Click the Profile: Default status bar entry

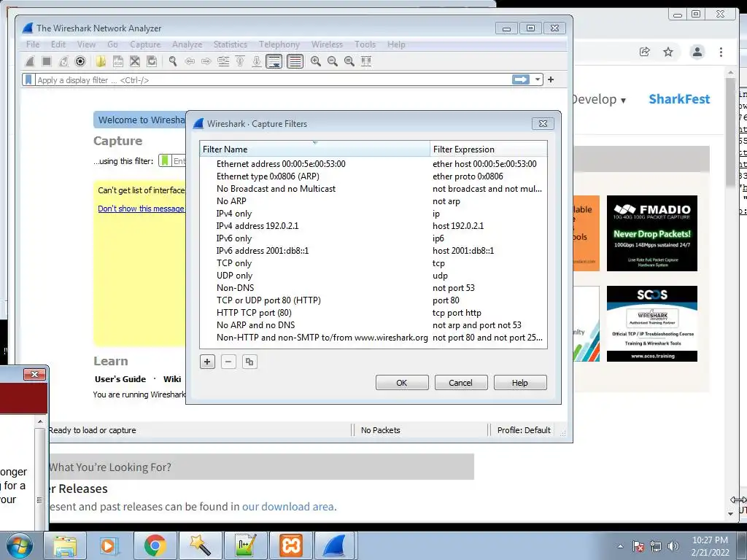click(524, 430)
